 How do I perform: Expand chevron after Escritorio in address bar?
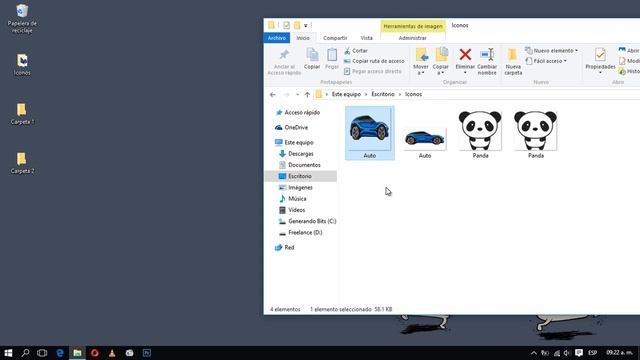coord(400,94)
